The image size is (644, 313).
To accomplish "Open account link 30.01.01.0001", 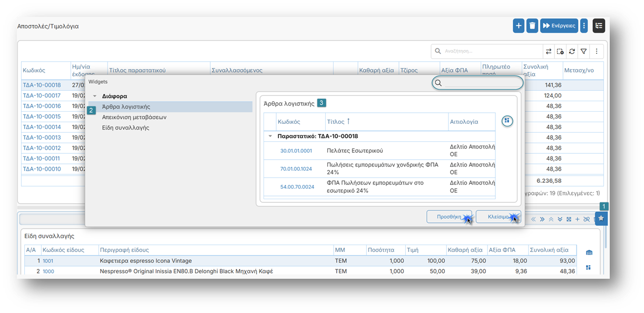I will coord(296,151).
